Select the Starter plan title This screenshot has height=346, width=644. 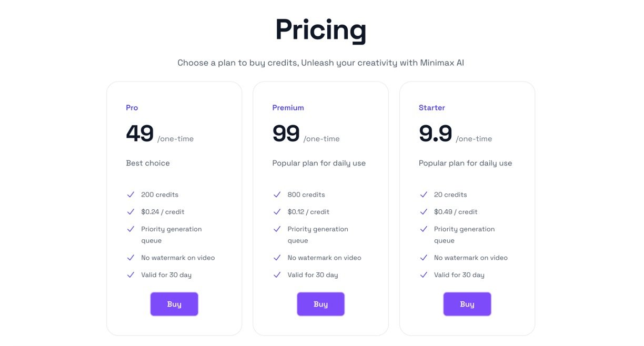[432, 108]
